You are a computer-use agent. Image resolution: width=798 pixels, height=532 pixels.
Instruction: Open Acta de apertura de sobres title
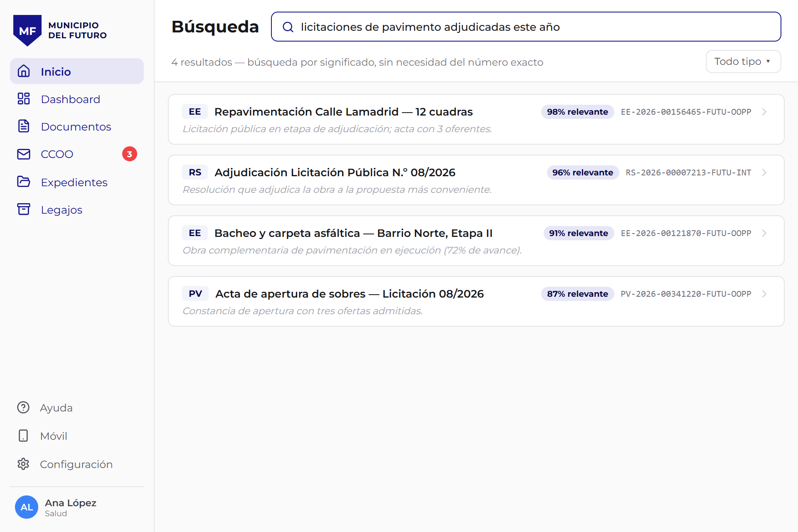[x=349, y=294]
